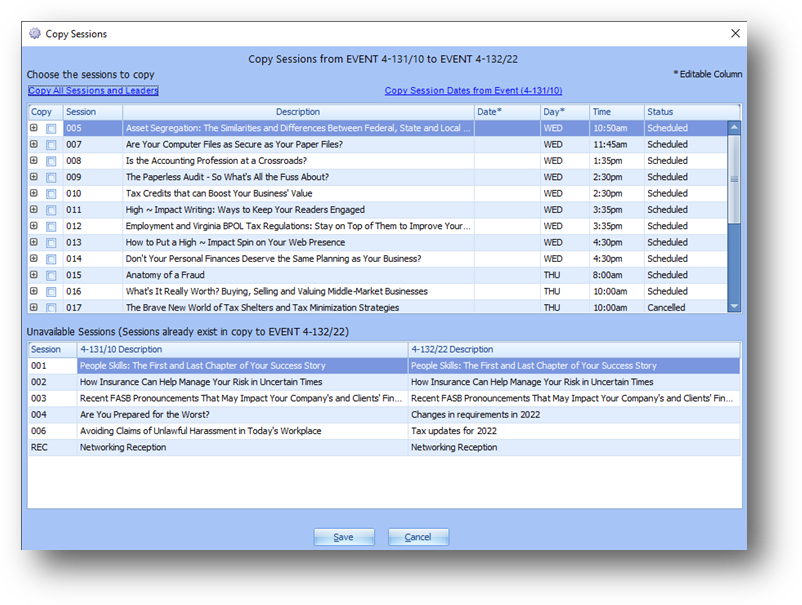Click the sessions list scrollbar down arrow
802x605 pixels.
click(734, 306)
